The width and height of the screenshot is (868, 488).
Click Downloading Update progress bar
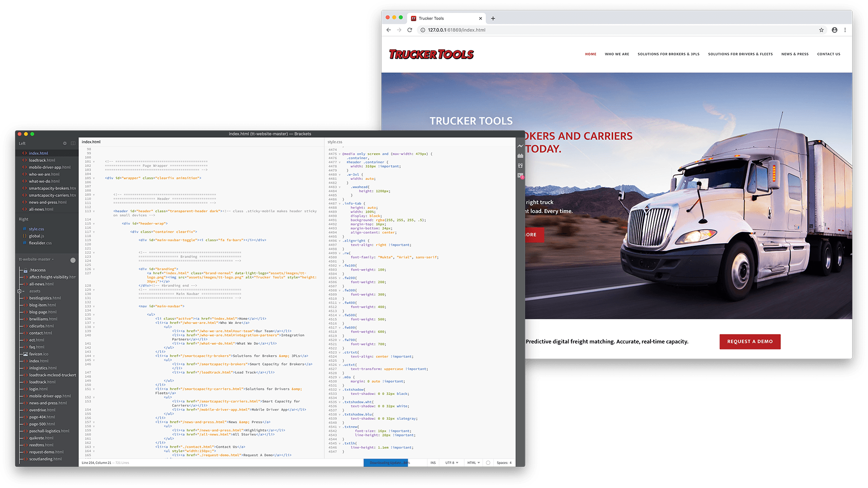pos(386,463)
